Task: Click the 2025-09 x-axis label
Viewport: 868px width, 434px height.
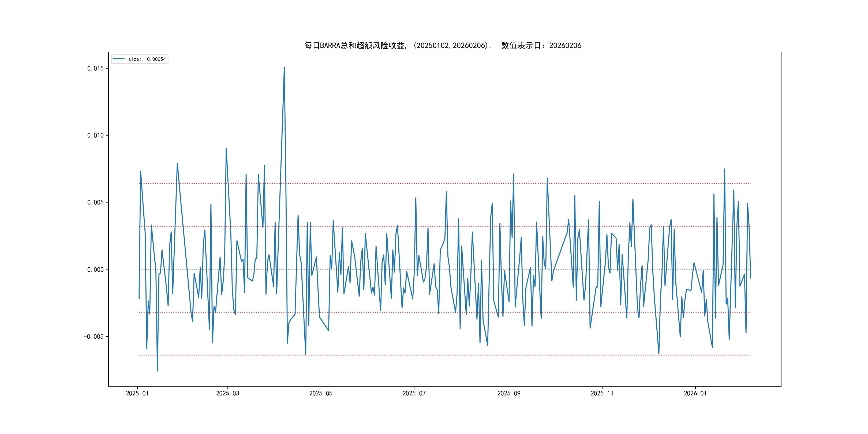Action: (x=509, y=394)
